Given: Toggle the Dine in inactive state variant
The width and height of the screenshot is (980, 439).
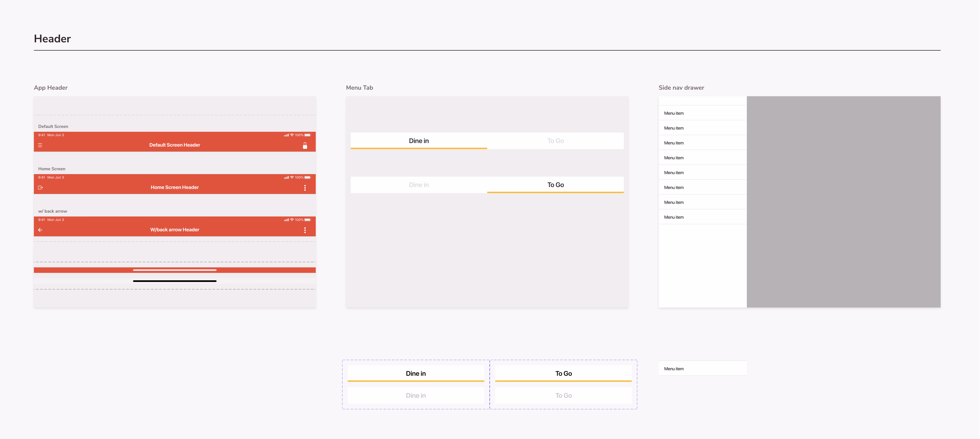Looking at the screenshot, I should 415,395.
